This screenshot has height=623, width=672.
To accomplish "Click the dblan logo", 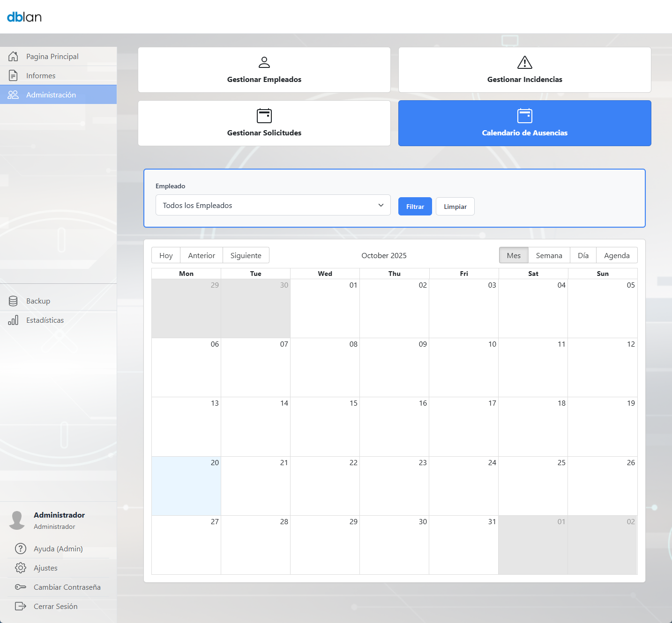I will click(24, 17).
